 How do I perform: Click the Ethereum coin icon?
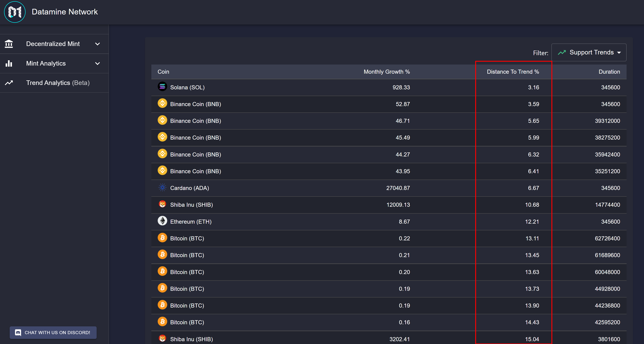click(x=162, y=221)
